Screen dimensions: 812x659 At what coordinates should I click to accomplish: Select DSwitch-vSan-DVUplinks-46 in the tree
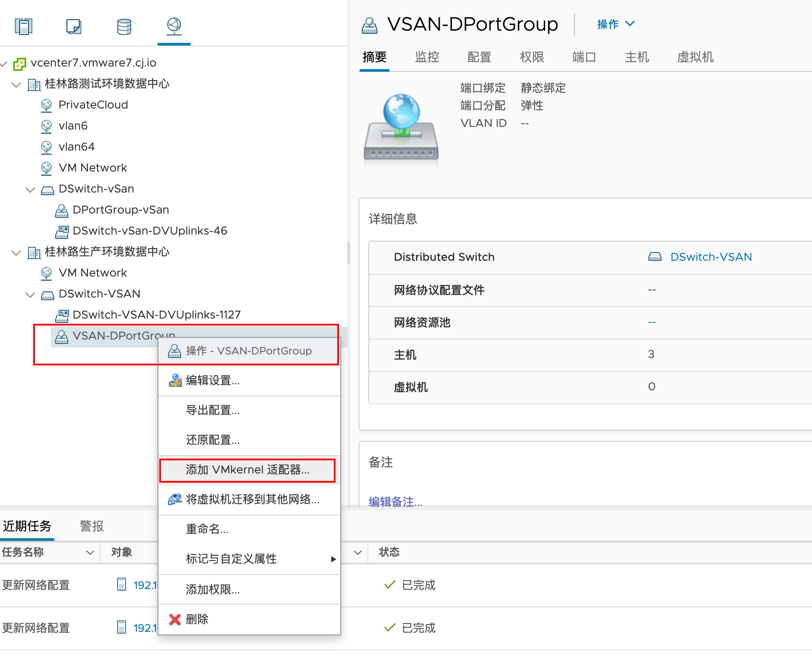[150, 231]
